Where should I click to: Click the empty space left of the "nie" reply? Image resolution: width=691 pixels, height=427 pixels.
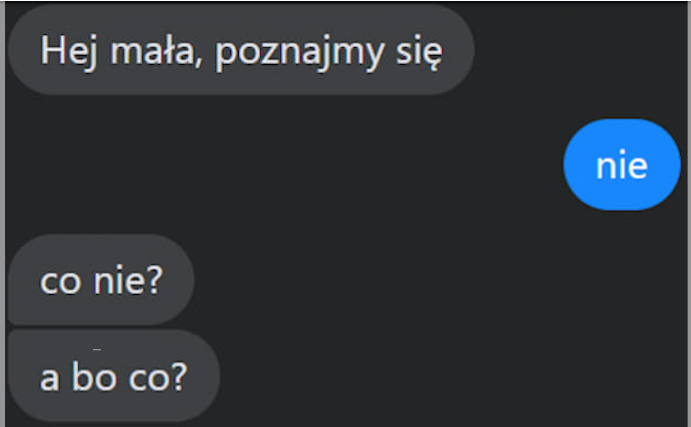click(284, 165)
